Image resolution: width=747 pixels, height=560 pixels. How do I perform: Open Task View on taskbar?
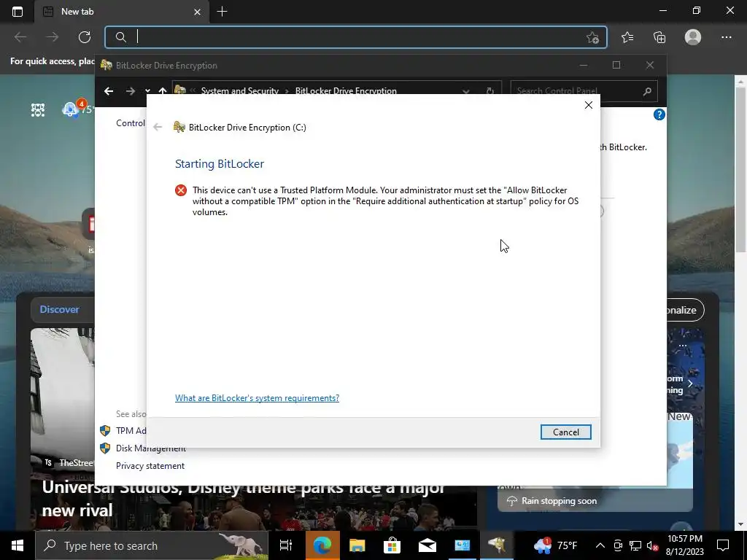click(286, 545)
